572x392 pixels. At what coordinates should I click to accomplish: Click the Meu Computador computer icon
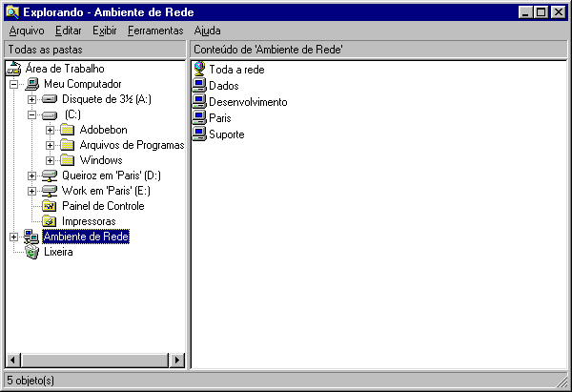[x=32, y=84]
